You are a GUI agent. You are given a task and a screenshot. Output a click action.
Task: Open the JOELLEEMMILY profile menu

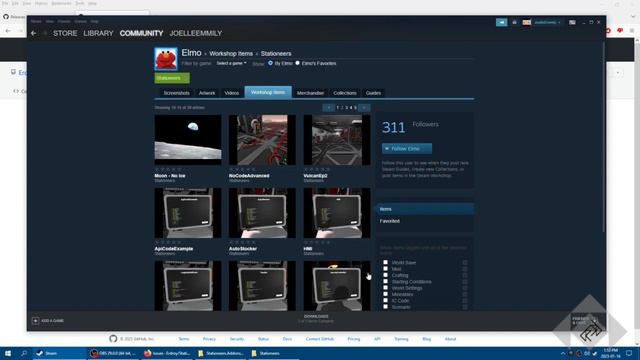point(196,33)
